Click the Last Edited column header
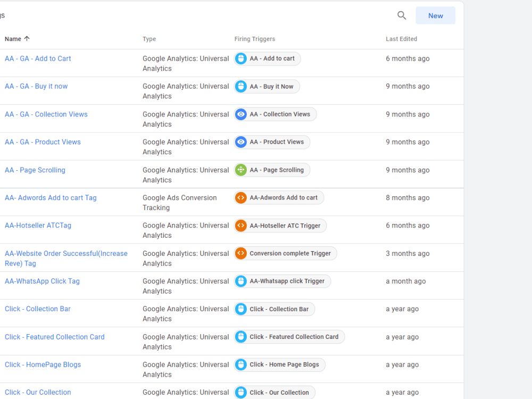Image resolution: width=532 pixels, height=399 pixels. pyautogui.click(x=401, y=39)
